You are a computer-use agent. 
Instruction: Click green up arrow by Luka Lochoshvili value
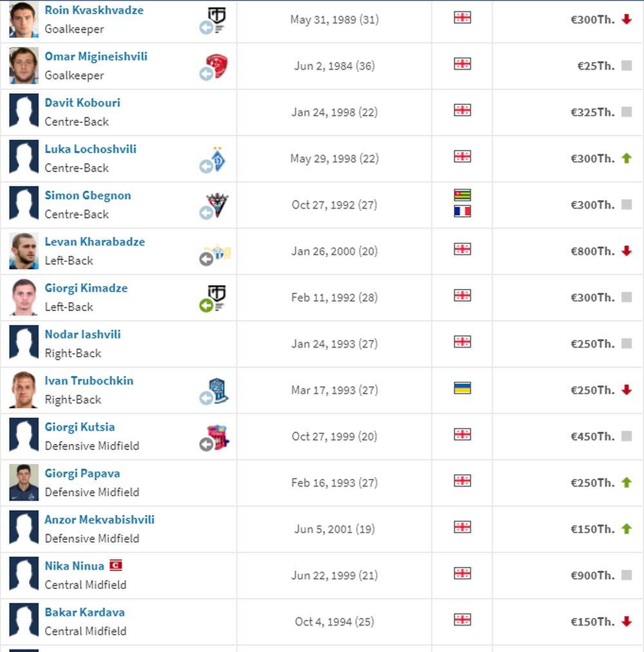[x=627, y=158]
